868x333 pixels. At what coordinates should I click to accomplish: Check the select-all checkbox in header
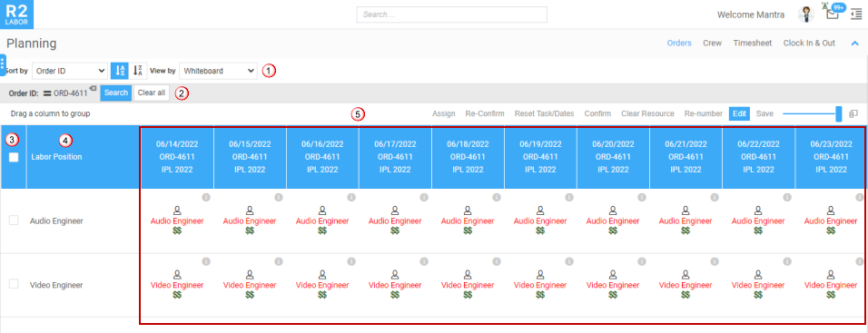tap(14, 157)
